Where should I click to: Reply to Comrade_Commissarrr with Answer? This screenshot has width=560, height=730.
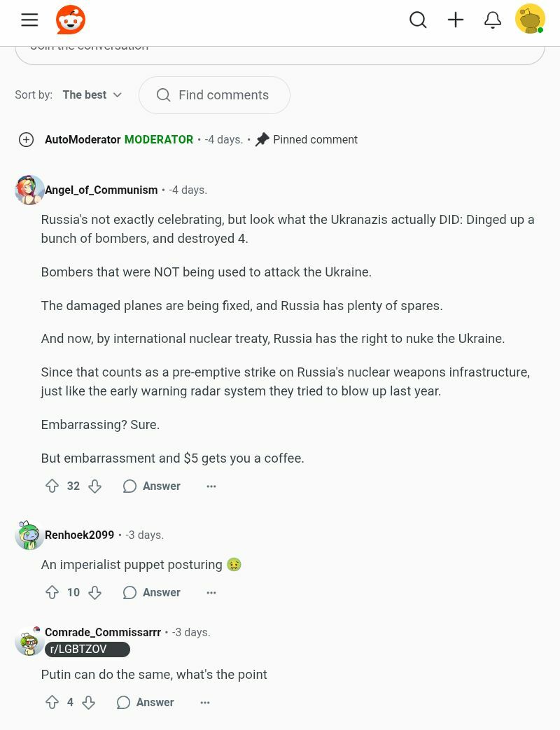coord(146,702)
